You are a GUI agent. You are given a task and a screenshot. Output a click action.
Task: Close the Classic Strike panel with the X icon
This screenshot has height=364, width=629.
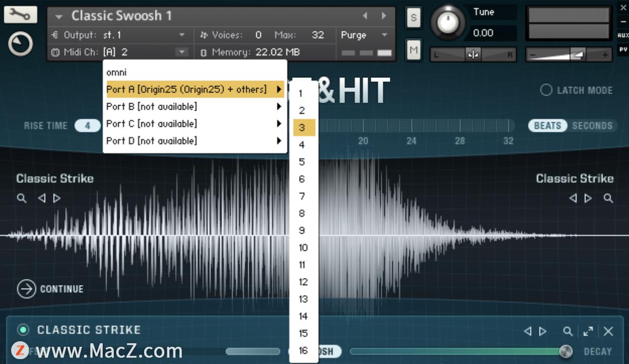click(609, 331)
